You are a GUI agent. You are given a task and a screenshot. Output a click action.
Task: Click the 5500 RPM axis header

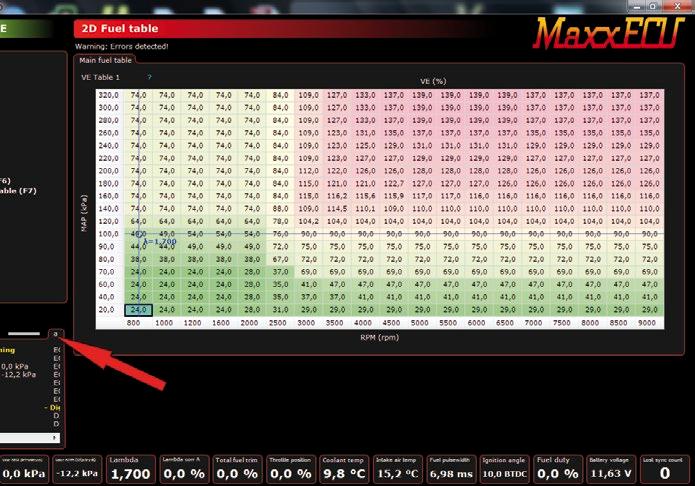[448, 323]
